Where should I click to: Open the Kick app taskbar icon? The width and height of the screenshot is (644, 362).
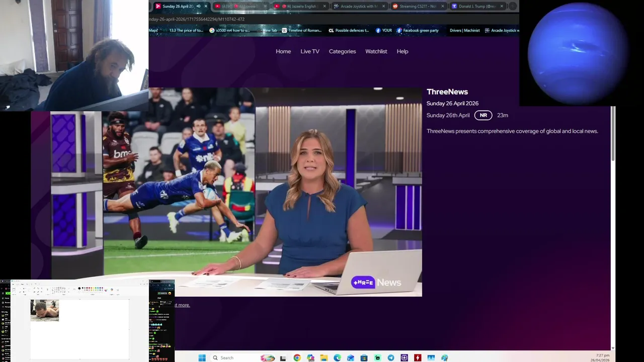(377, 358)
